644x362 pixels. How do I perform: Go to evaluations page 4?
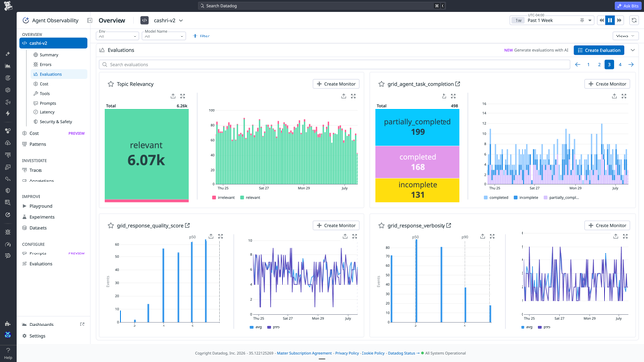point(620,65)
